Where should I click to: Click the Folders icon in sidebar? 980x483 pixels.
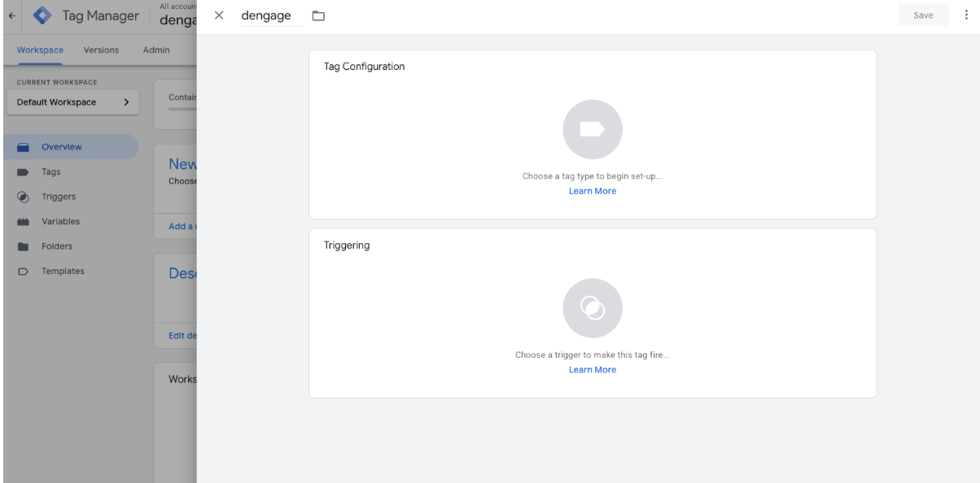coord(24,246)
